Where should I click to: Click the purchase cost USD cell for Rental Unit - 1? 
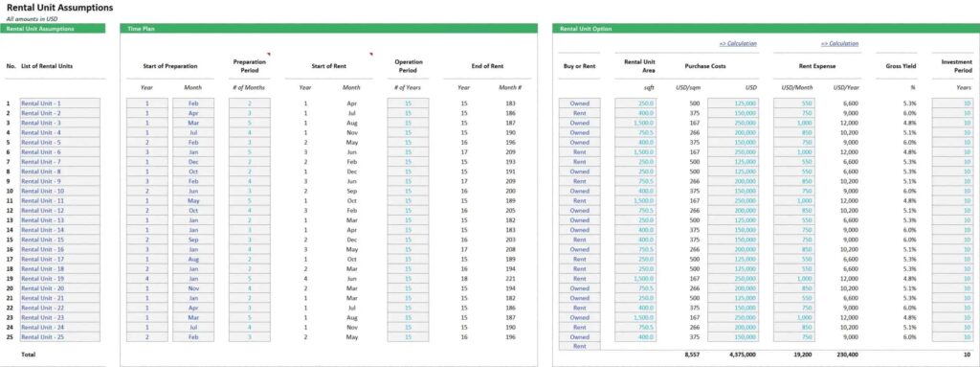pos(733,103)
